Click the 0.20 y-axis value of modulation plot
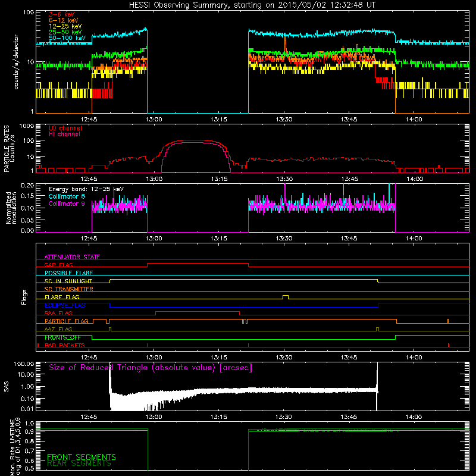 coord(27,185)
